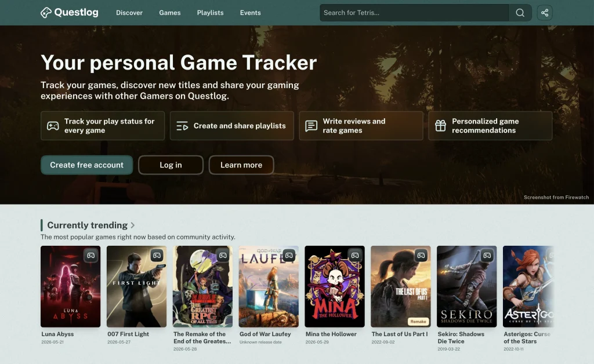Click the Screenshot from Firewatch caption
The image size is (594, 364).
[x=556, y=197]
